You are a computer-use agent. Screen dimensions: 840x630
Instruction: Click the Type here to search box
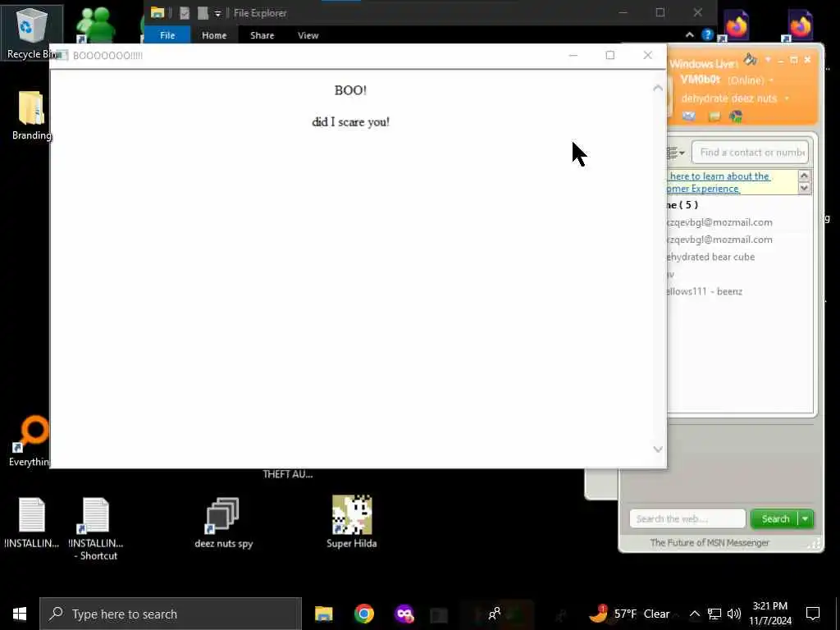[x=171, y=614]
